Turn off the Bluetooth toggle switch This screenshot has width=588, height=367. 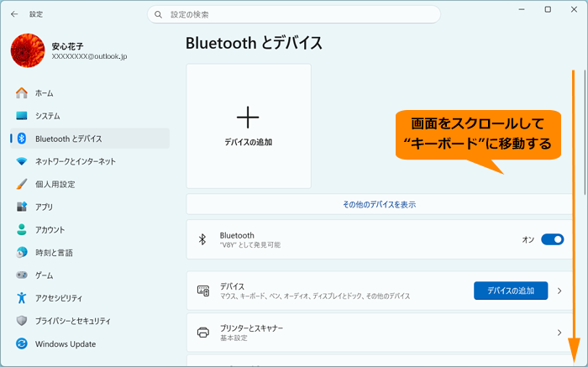[553, 239]
